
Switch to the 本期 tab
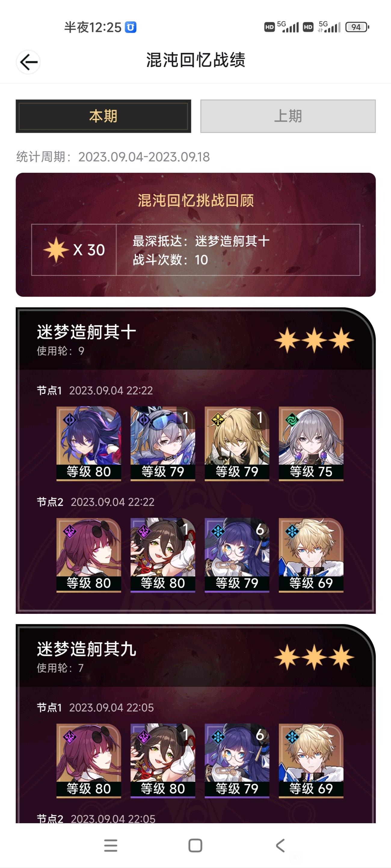103,116
